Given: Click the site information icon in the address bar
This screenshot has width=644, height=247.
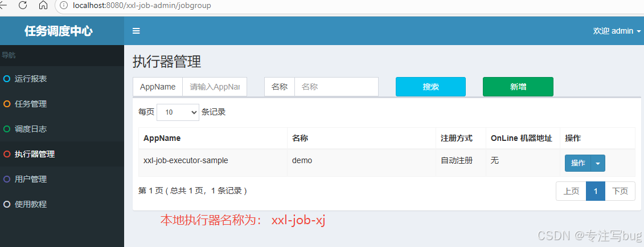Looking at the screenshot, I should 64,5.
